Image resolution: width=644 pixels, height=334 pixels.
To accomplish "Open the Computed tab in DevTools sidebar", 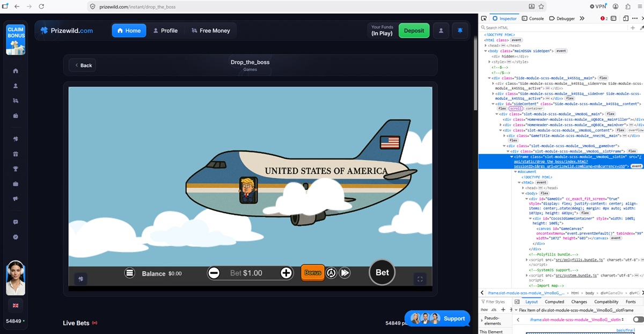I will [554, 302].
